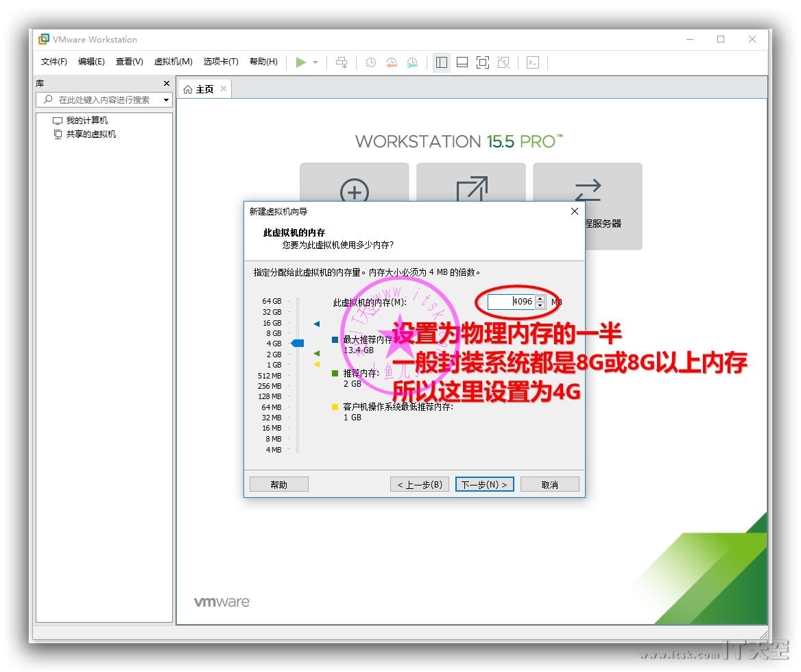
Task: Click the Take Snapshot clock icon
Action: click(x=371, y=62)
